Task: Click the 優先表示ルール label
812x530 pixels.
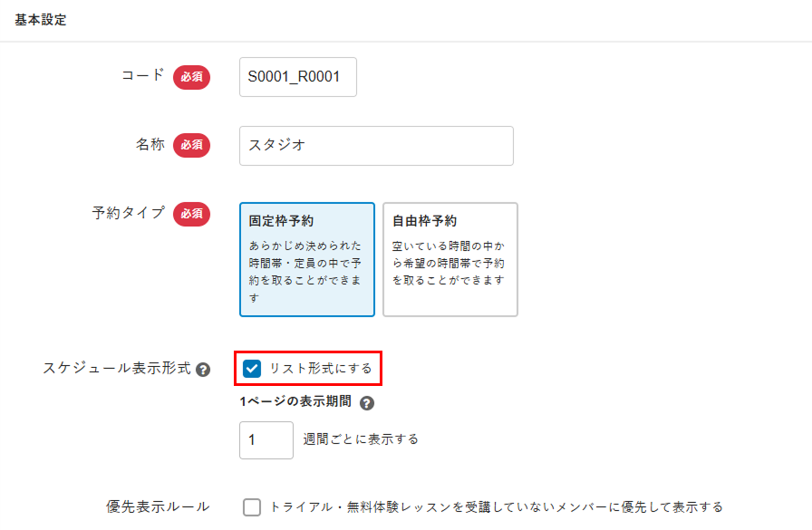Action: (158, 506)
